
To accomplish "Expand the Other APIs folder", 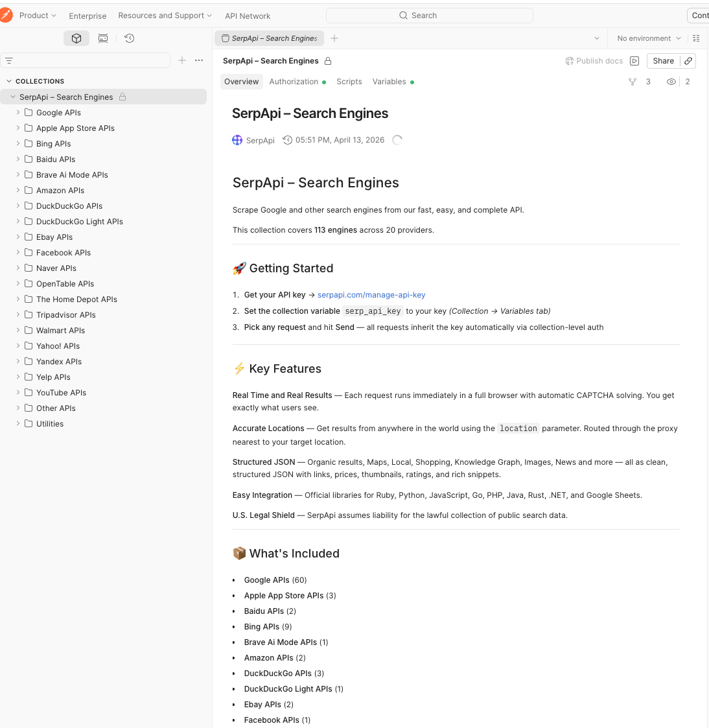I will 18,408.
